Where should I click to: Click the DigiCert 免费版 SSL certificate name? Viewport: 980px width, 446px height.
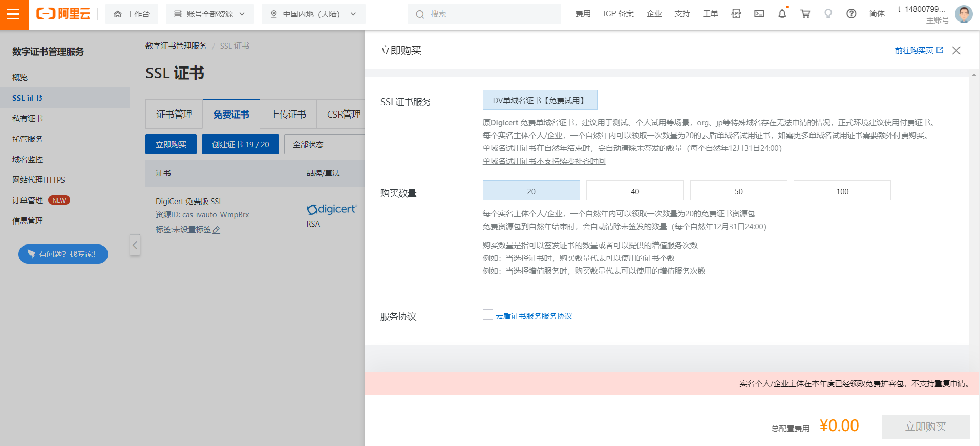189,202
